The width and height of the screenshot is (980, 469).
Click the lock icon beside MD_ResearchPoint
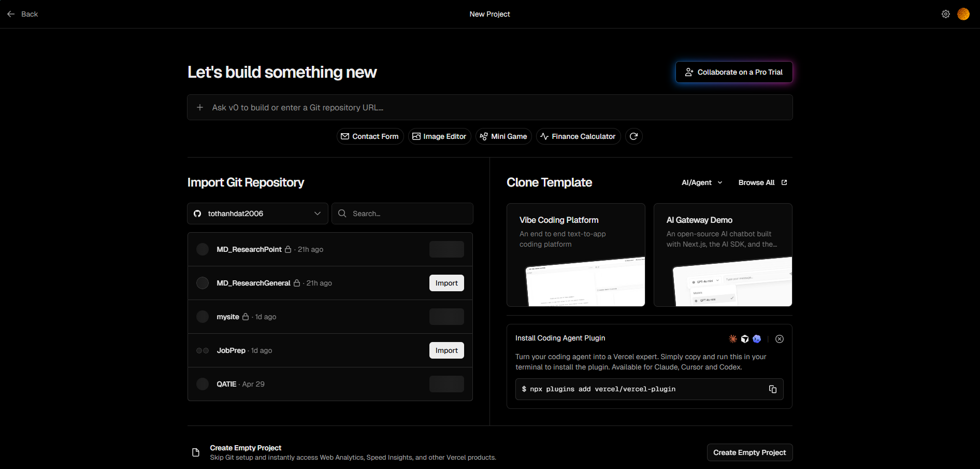(288, 249)
